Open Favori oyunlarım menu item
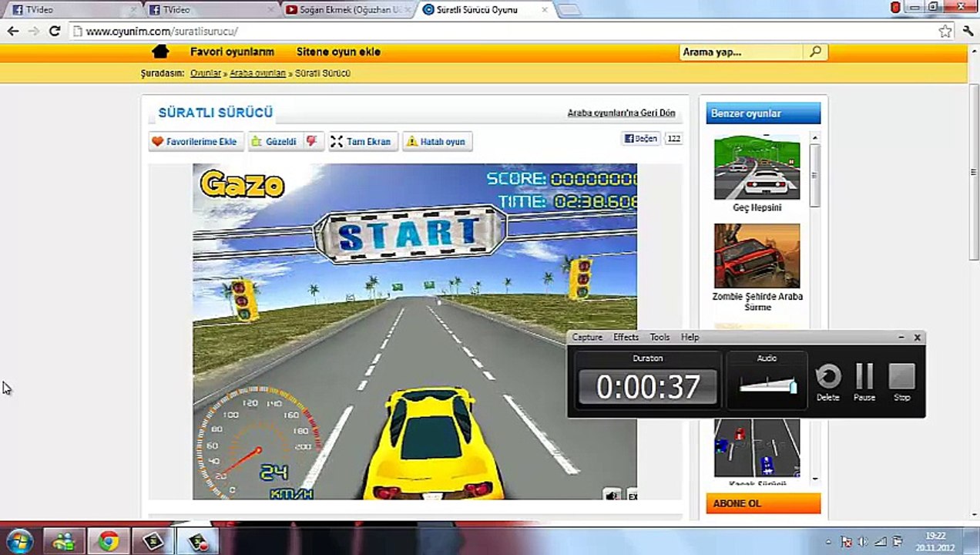 232,52
